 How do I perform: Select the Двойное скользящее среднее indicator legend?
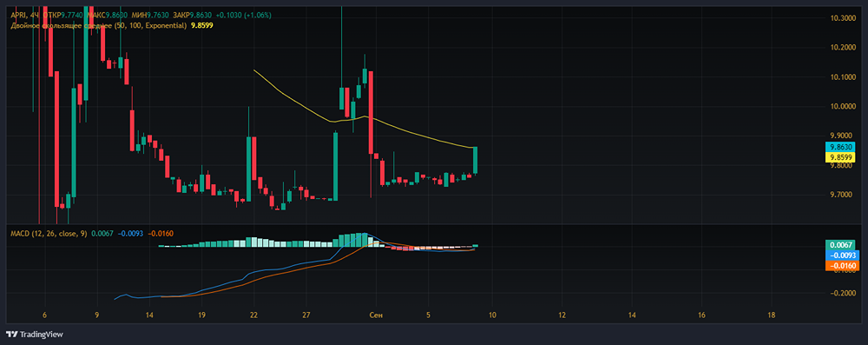[99, 25]
